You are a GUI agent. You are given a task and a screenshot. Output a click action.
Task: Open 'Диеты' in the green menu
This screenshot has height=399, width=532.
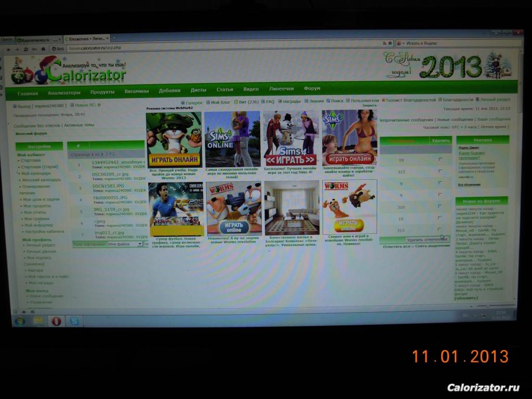pyautogui.click(x=198, y=90)
